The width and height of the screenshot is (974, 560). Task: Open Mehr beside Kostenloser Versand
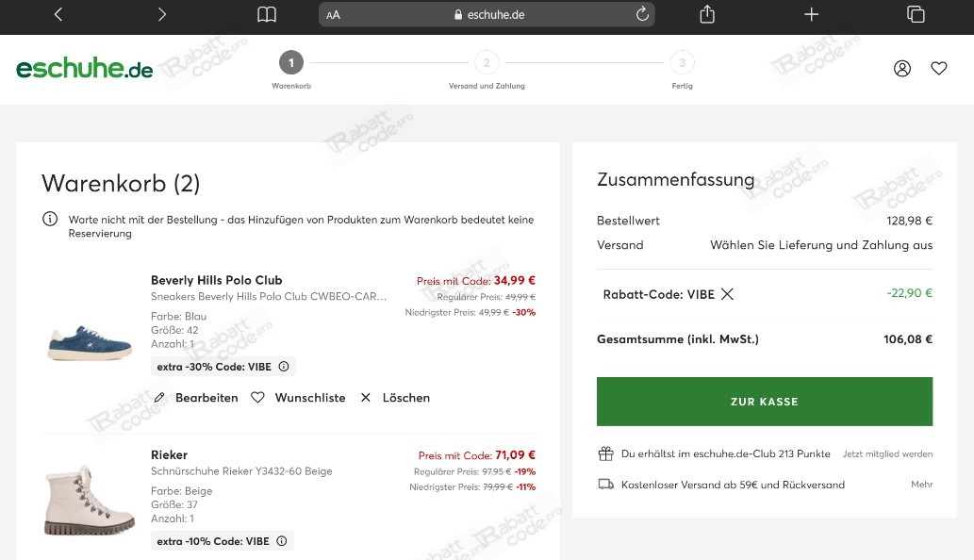[x=920, y=484]
